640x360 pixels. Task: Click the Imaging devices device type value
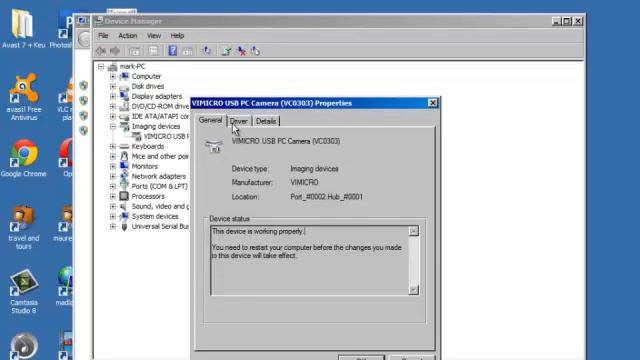[x=314, y=169]
